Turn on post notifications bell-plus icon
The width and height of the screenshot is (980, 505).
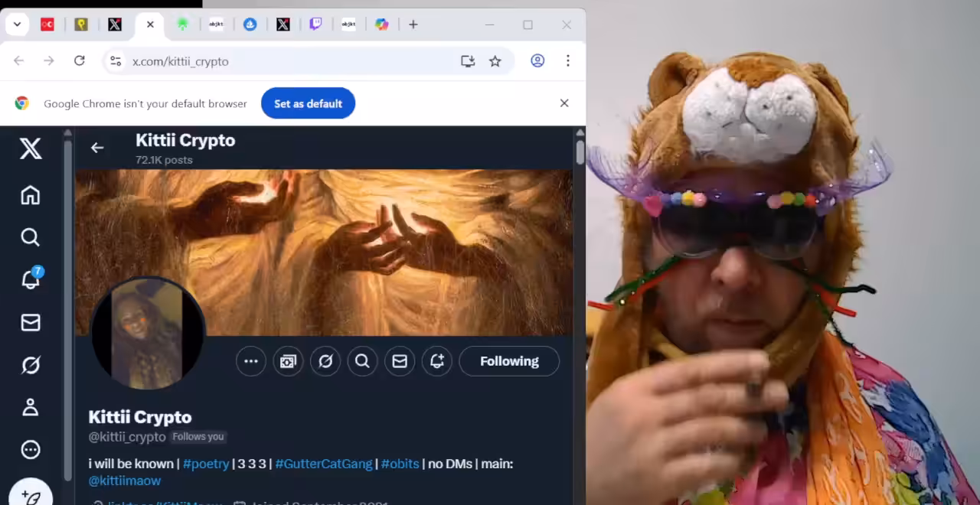coord(437,361)
